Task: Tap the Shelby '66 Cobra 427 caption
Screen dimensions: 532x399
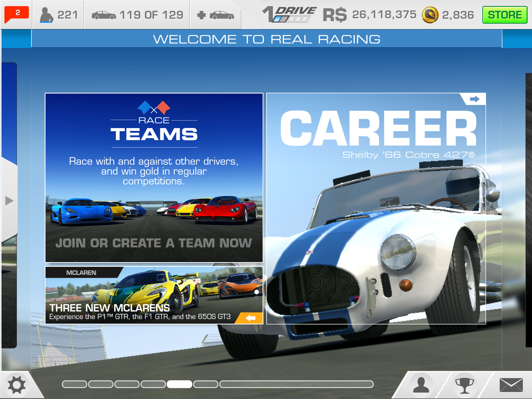Action: (409, 155)
